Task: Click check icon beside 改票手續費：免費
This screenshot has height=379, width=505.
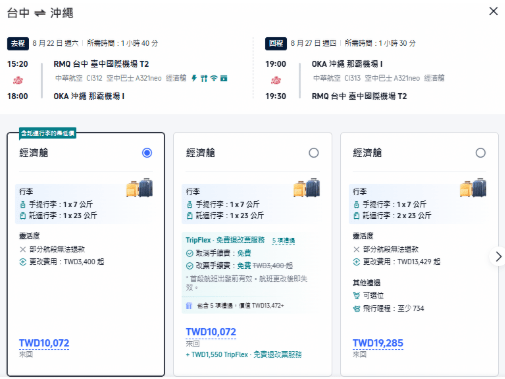Action: [x=189, y=266]
